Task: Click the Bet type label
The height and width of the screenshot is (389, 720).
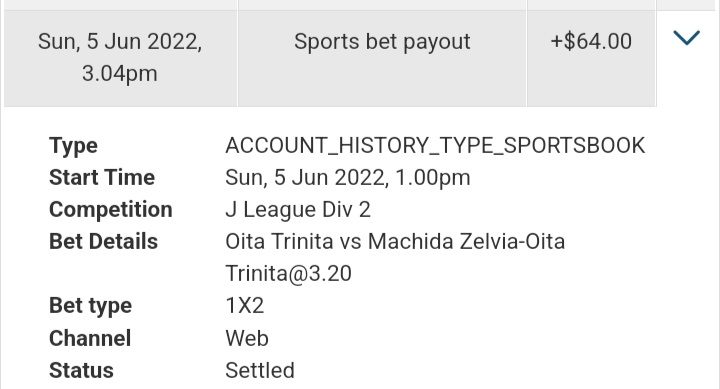Action: coord(90,306)
